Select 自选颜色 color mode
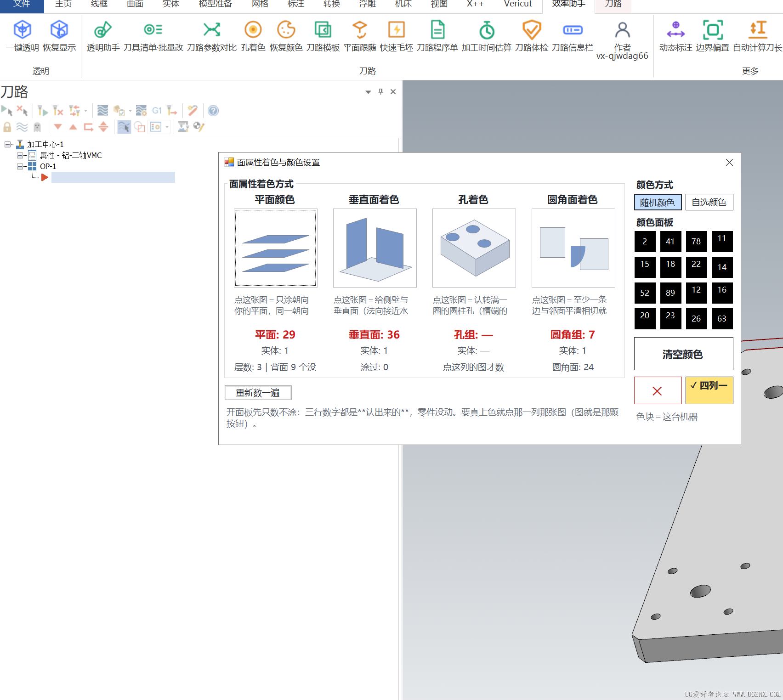The image size is (783, 700). tap(709, 203)
